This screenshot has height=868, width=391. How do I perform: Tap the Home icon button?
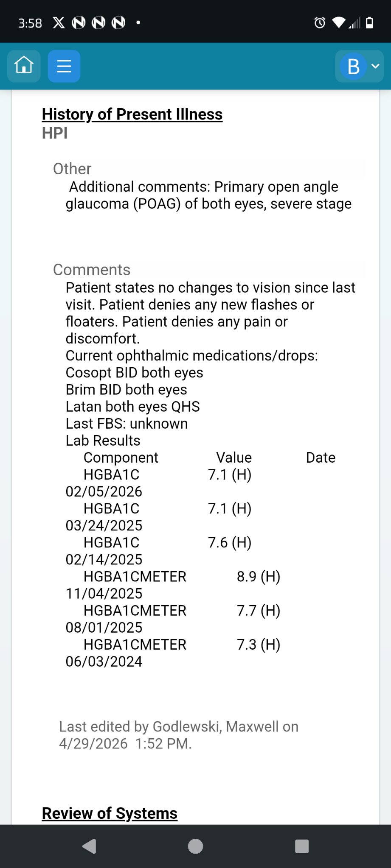24,66
